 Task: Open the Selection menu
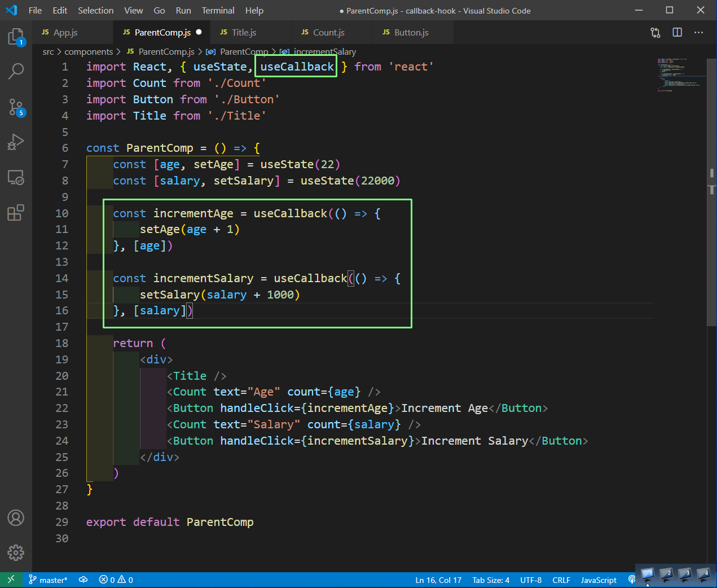[95, 10]
